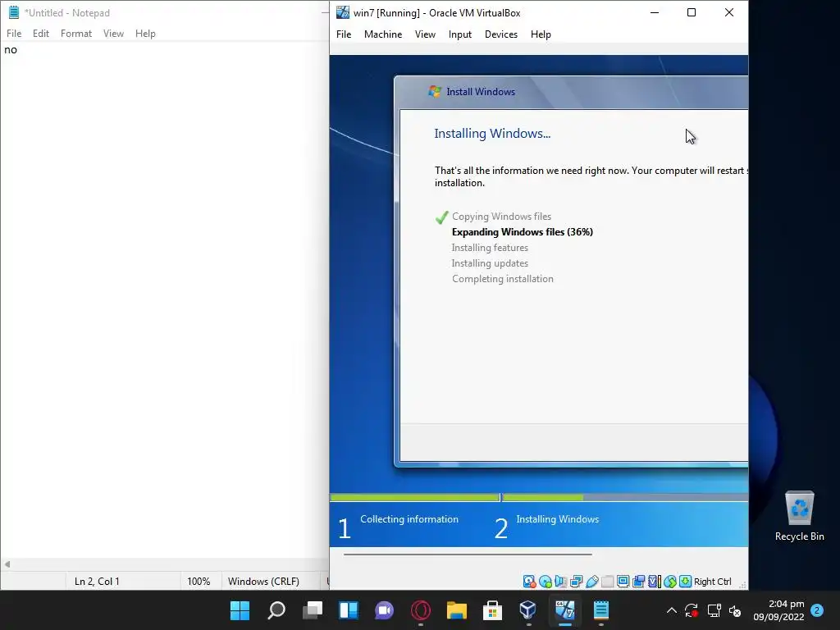
Task: Click the network adapters icon in VirtualBox status bar
Action: [577, 582]
